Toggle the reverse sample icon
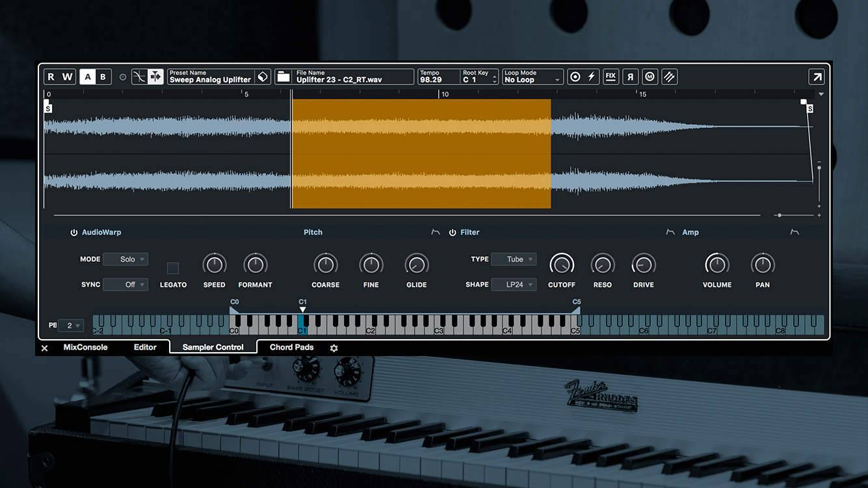This screenshot has height=488, width=868. [x=630, y=77]
